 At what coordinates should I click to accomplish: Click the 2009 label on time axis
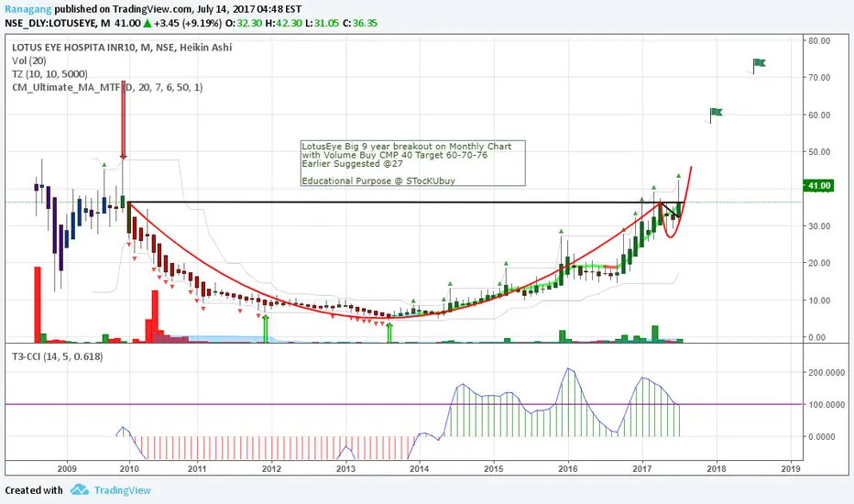[67, 468]
